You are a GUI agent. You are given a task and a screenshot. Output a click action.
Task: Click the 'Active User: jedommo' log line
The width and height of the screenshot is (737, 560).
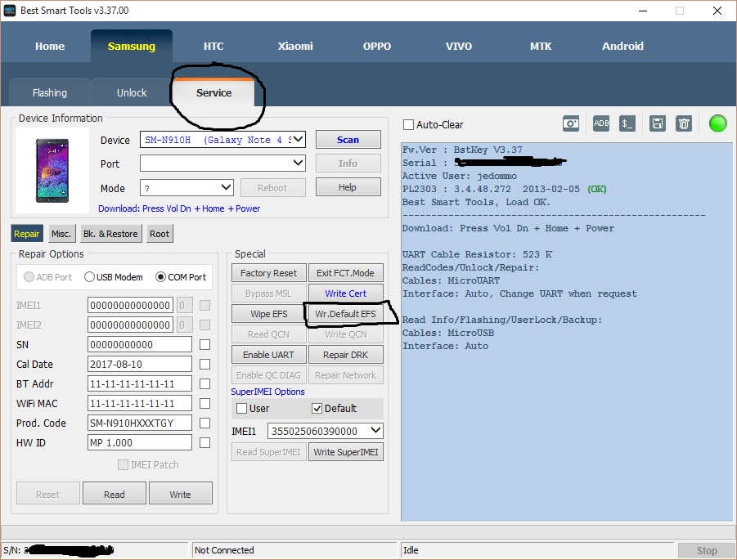pos(459,176)
